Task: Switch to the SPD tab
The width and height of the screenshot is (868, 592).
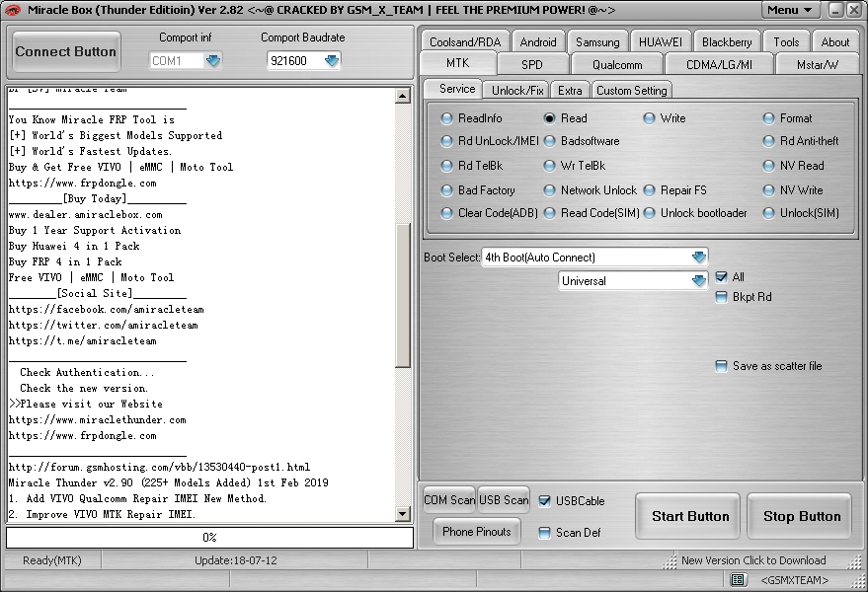Action: click(x=532, y=64)
